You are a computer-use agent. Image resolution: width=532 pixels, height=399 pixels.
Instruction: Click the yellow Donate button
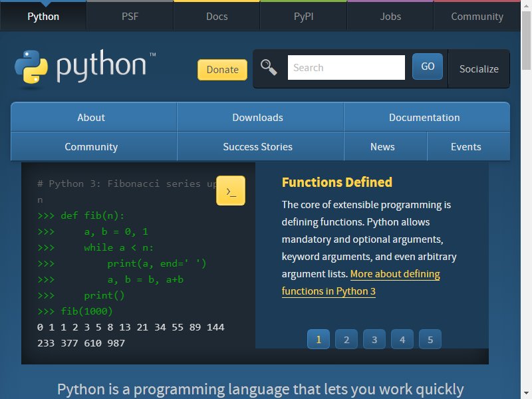223,70
